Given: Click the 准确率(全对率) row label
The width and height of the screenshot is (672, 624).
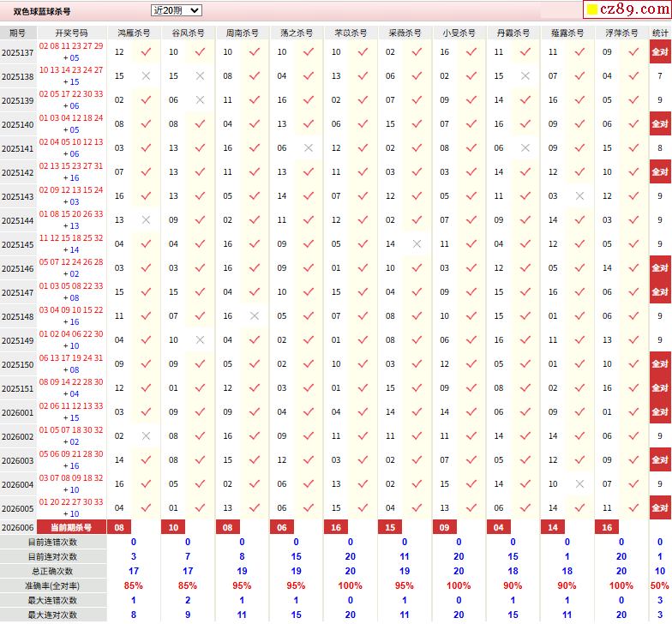Looking at the screenshot, I should pyautogui.click(x=51, y=586).
